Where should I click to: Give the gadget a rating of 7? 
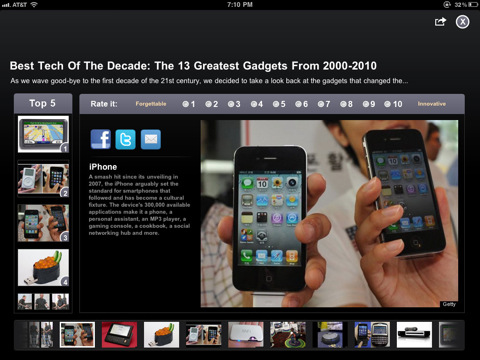click(324, 104)
